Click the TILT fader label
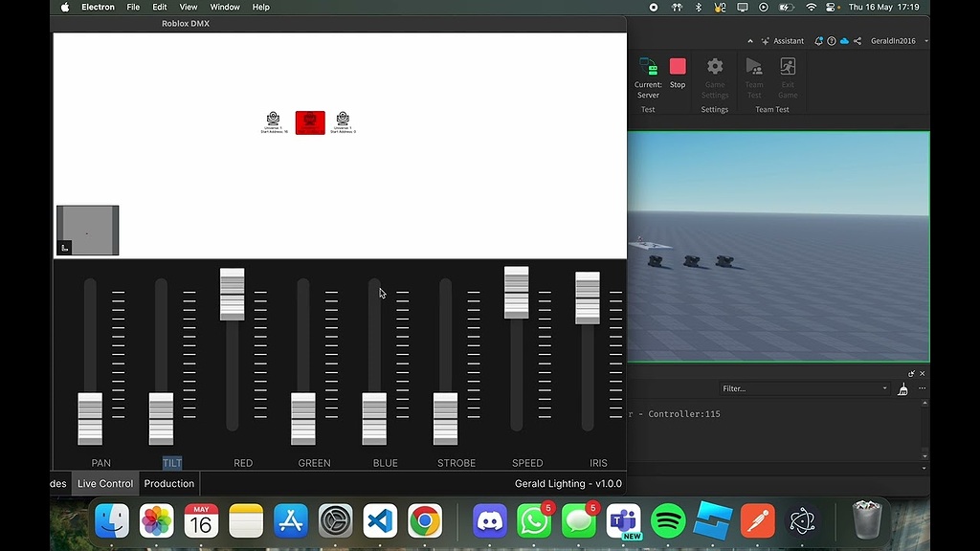This screenshot has height=551, width=980. (172, 463)
